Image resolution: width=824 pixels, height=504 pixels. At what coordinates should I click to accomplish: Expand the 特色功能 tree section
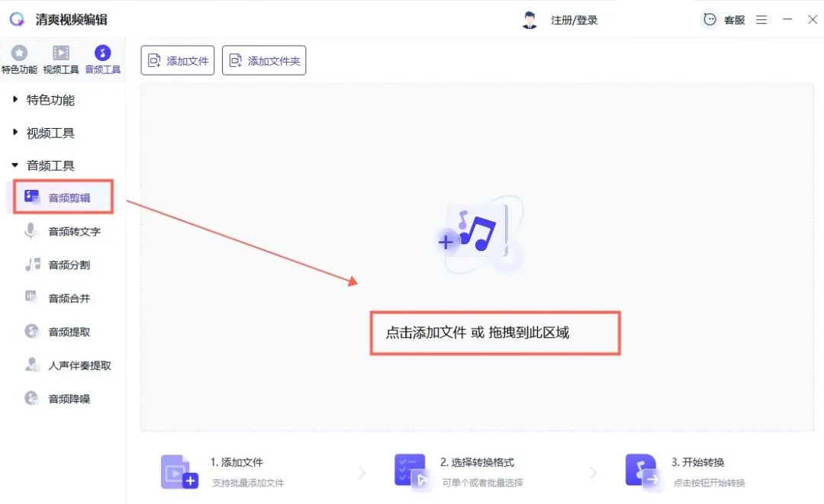pos(15,100)
